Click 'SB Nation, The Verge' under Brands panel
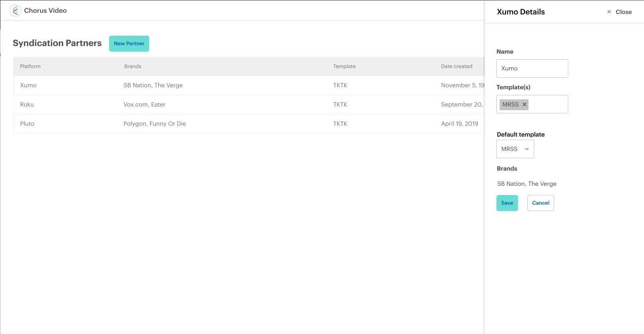 coord(527,184)
